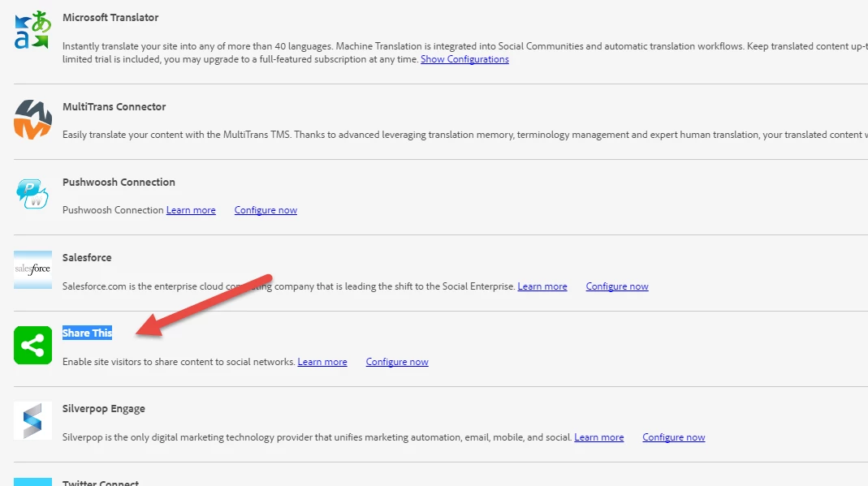Click the MultiTrans Connector logo icon
Viewport: 868px width, 486px height.
pos(32,119)
